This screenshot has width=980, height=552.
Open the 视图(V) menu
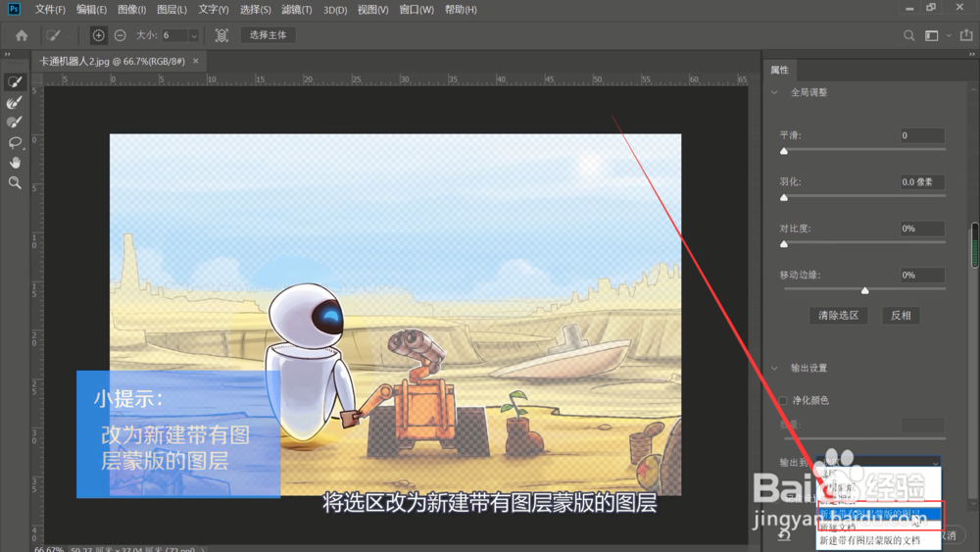pos(372,10)
